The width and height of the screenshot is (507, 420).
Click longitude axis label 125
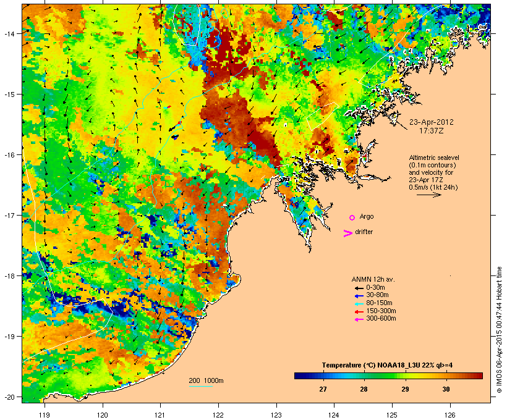(x=392, y=415)
